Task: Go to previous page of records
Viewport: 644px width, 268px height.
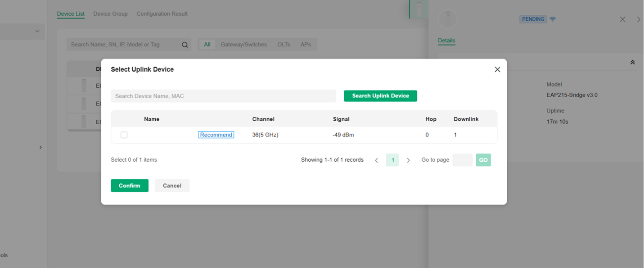Action: 377,160
